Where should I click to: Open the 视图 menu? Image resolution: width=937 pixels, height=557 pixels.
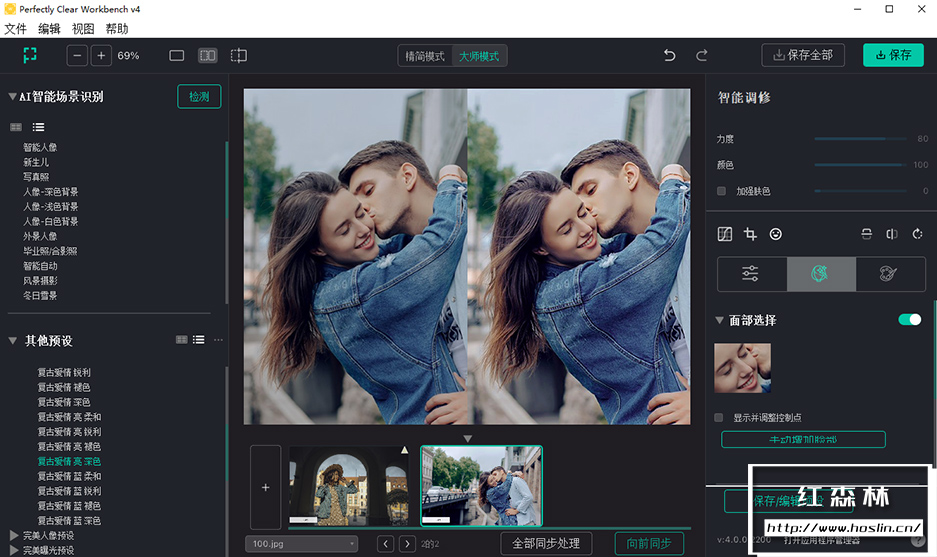point(83,29)
